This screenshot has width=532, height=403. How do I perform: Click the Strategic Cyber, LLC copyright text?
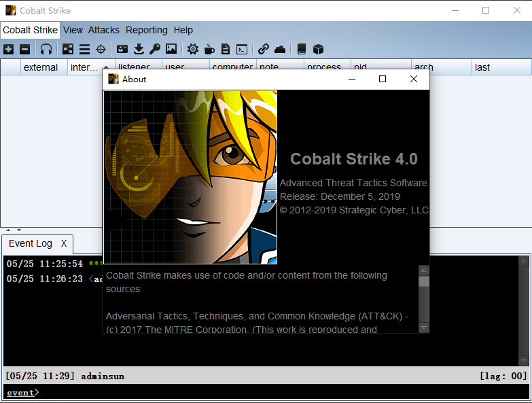click(354, 210)
